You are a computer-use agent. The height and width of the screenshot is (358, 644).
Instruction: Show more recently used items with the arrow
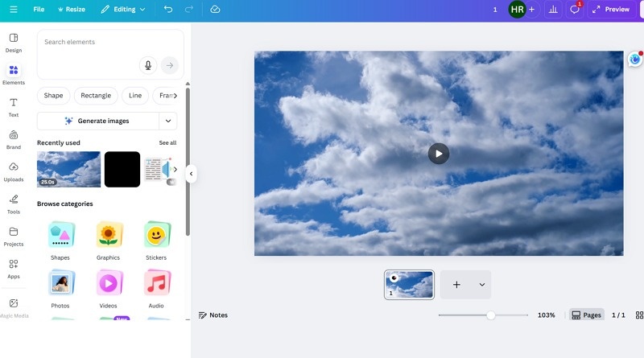pyautogui.click(x=175, y=169)
